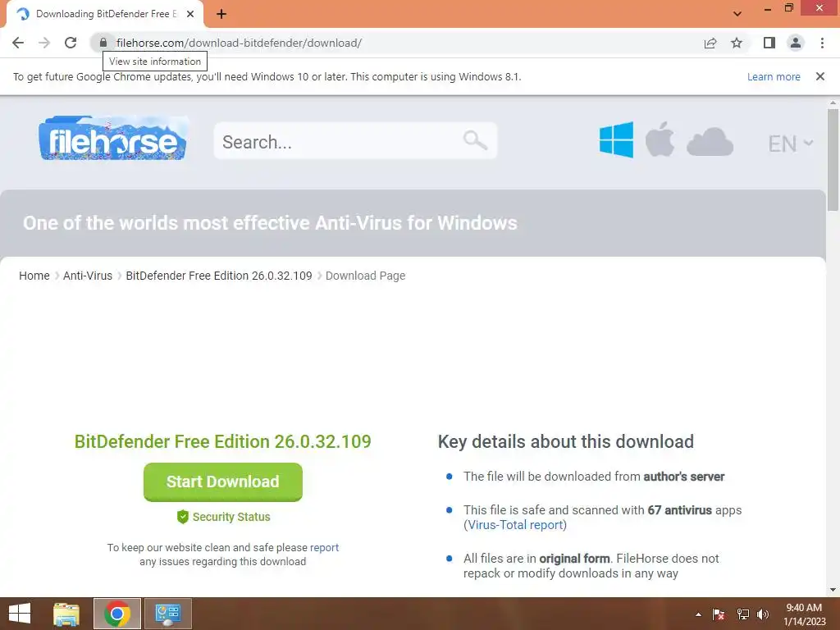Go to Home breadcrumb
The height and width of the screenshot is (630, 840).
click(34, 276)
